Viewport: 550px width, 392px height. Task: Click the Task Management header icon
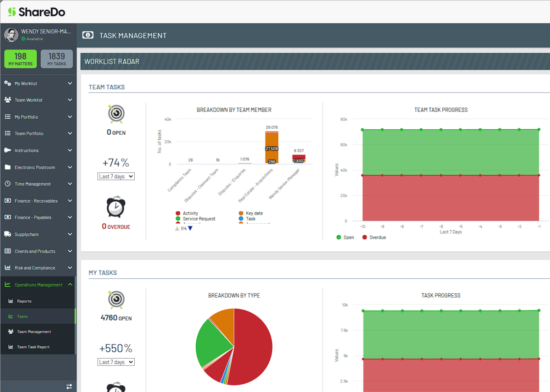[x=88, y=35]
